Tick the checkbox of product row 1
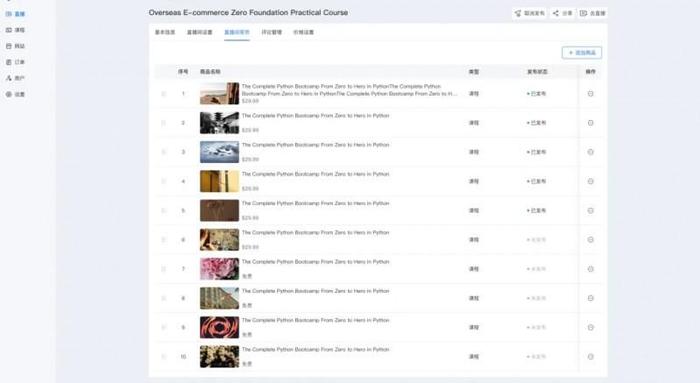700x383 pixels. [163, 94]
